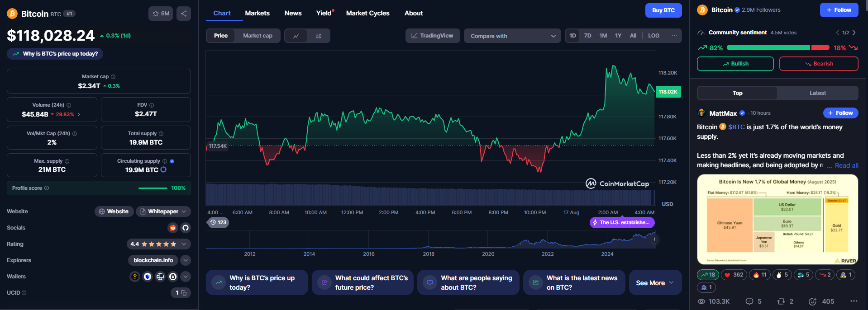The width and height of the screenshot is (868, 310).
Task: Expand the Whitepaper dropdown
Action: (163, 211)
